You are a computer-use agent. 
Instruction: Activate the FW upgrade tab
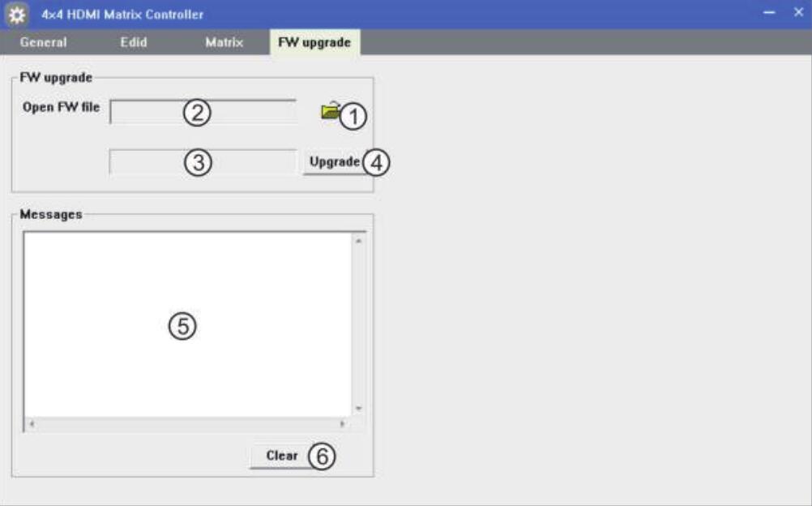click(315, 42)
